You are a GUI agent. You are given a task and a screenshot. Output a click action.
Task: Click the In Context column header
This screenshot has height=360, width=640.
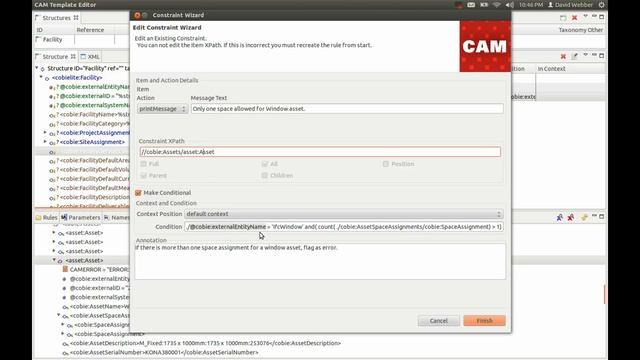(551, 69)
